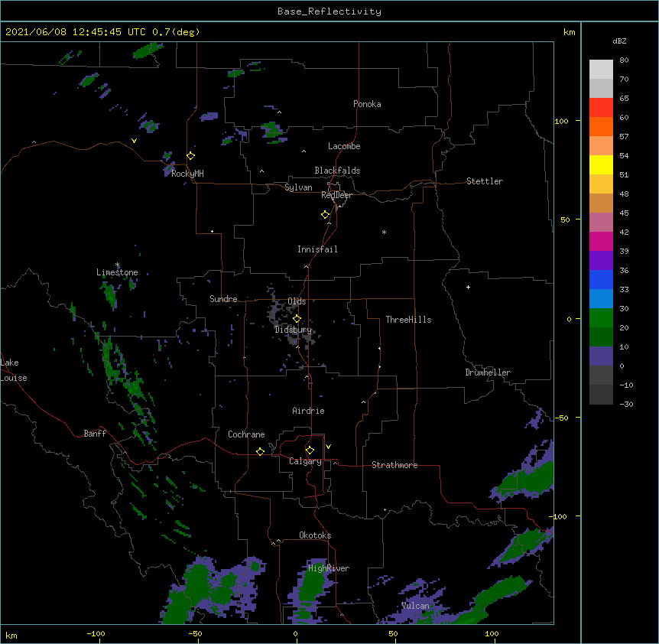Click the Strathmore label
This screenshot has height=644, width=659.
click(394, 465)
